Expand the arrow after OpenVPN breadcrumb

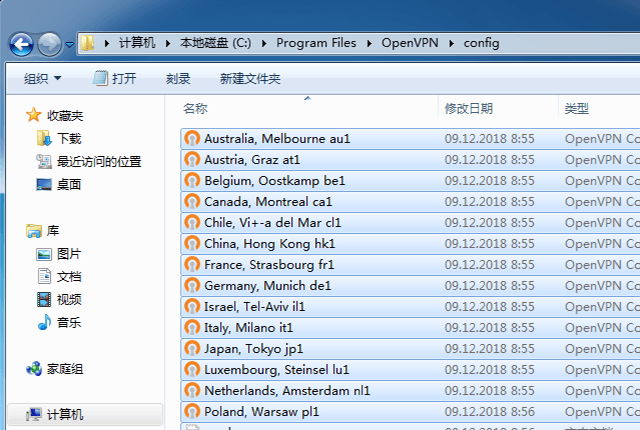[451, 43]
